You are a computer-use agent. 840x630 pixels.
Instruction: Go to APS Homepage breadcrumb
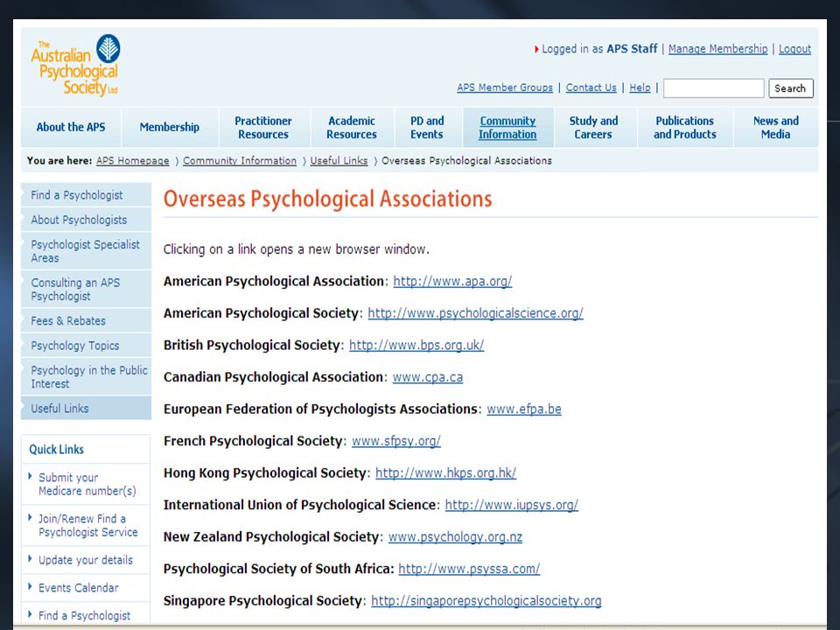(132, 161)
